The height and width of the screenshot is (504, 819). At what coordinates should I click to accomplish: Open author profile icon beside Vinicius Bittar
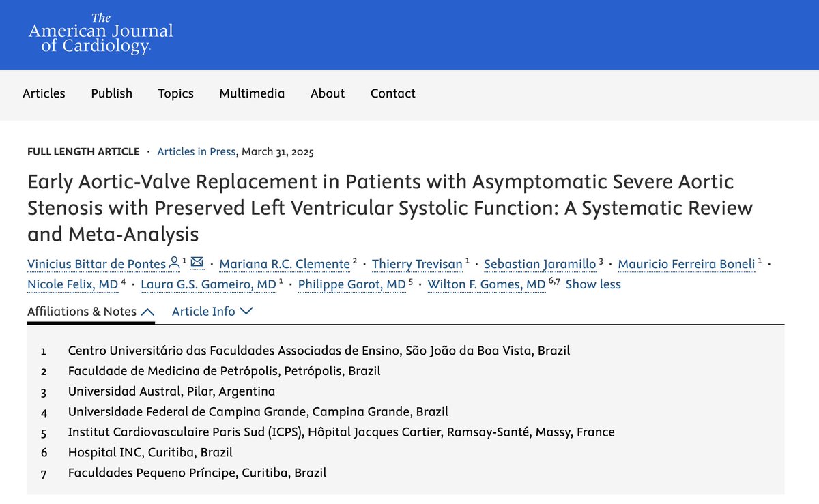(x=174, y=263)
